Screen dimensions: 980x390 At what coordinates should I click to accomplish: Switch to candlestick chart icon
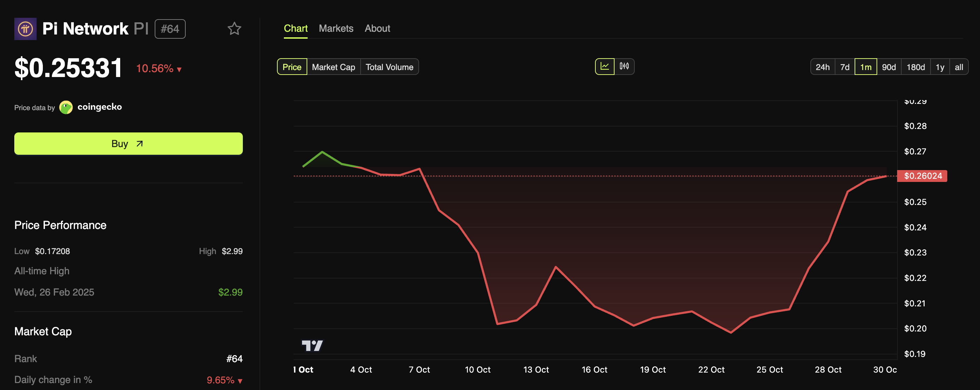point(624,67)
